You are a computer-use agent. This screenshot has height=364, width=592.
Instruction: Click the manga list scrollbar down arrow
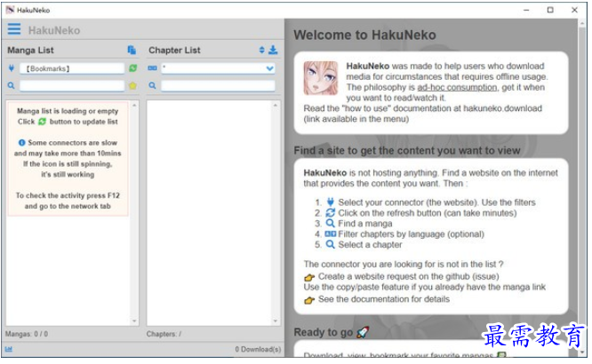coord(134,321)
